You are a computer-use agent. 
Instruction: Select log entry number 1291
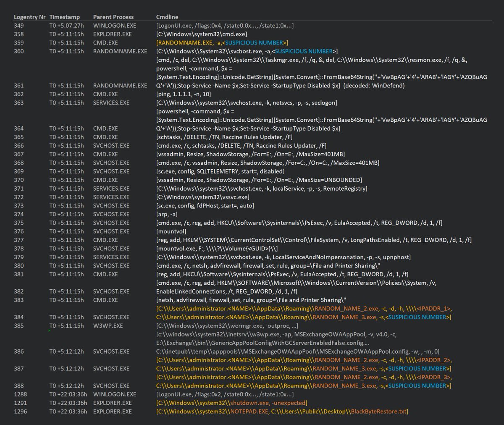point(20,404)
